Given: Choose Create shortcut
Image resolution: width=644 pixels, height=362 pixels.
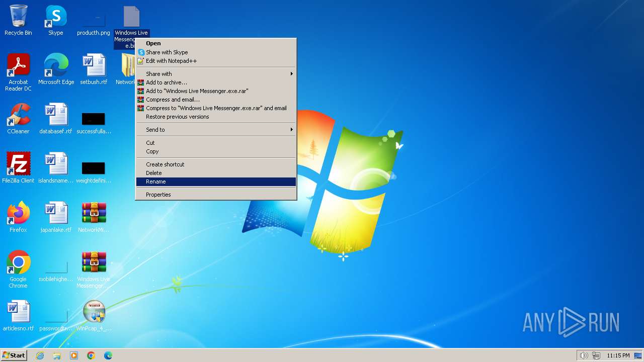Looking at the screenshot, I should 216,164.
